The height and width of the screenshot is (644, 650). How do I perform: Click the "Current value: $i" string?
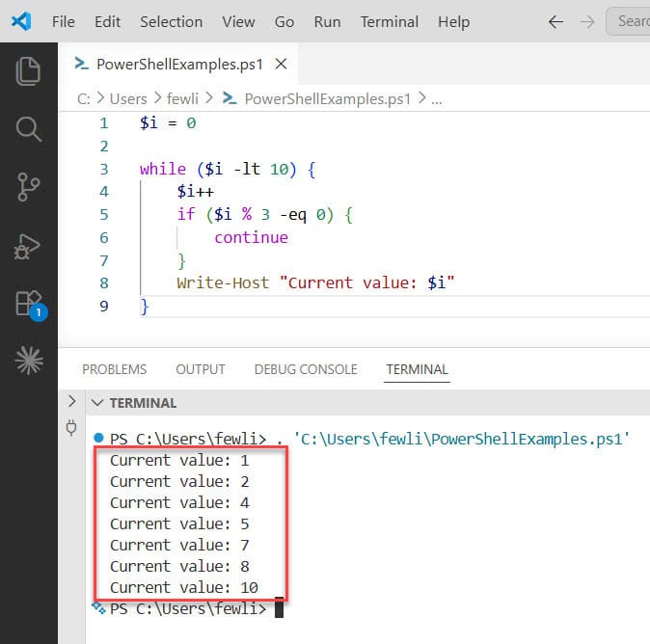366,283
